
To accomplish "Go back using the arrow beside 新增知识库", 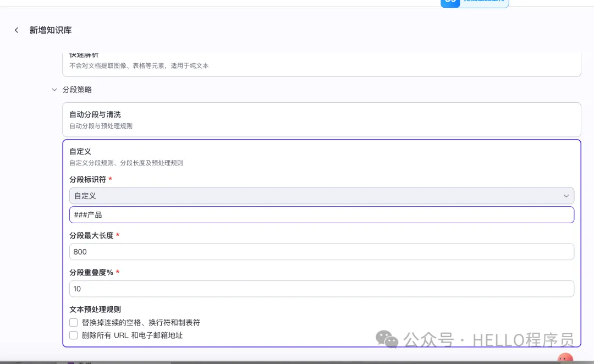I will (16, 30).
